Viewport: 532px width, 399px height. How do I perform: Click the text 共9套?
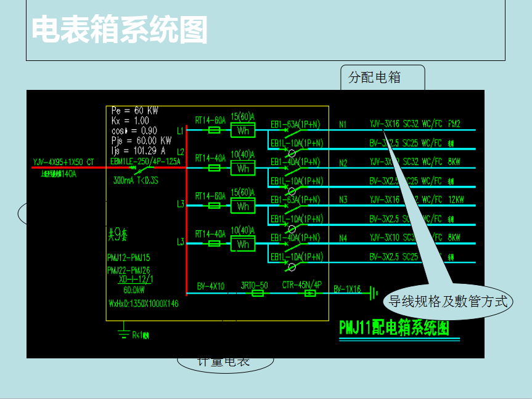[x=118, y=234]
